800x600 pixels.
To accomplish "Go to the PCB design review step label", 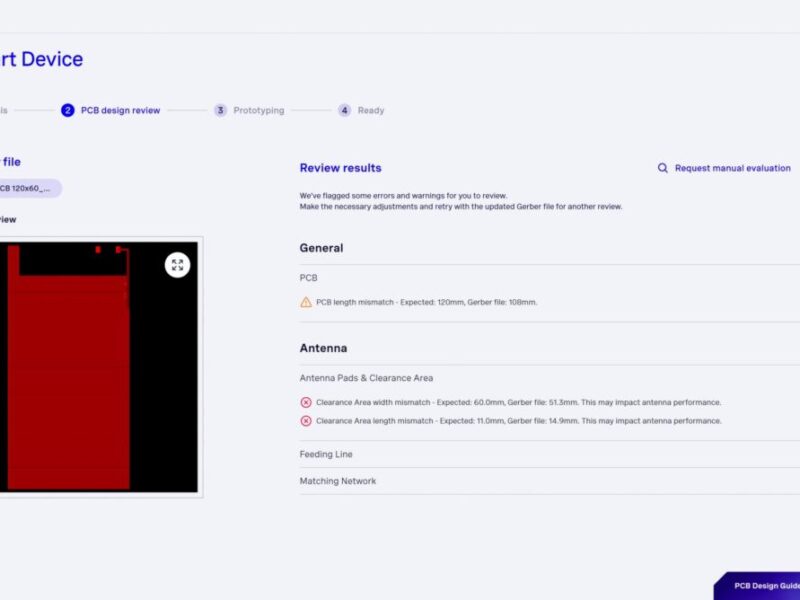I will (x=120, y=110).
